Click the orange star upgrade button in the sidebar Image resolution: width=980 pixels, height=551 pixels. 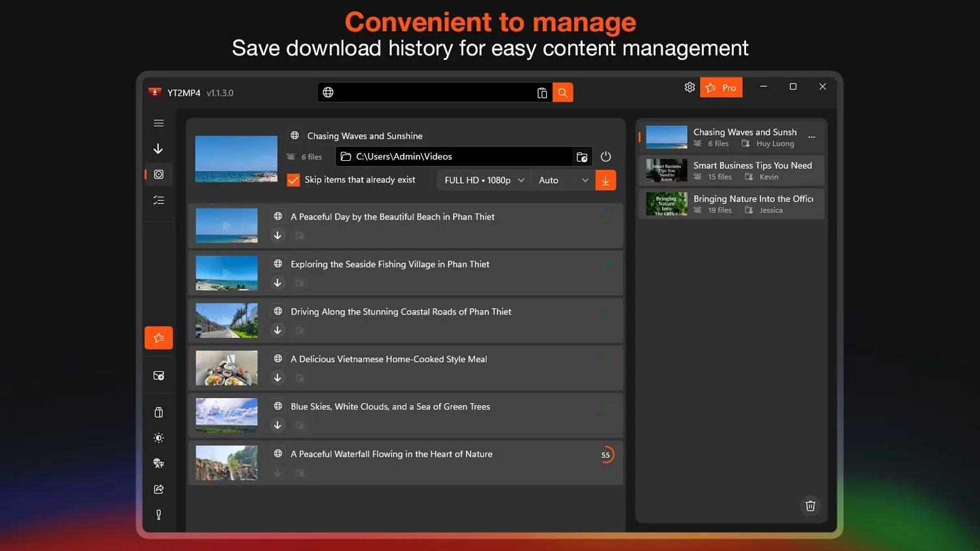coord(158,338)
